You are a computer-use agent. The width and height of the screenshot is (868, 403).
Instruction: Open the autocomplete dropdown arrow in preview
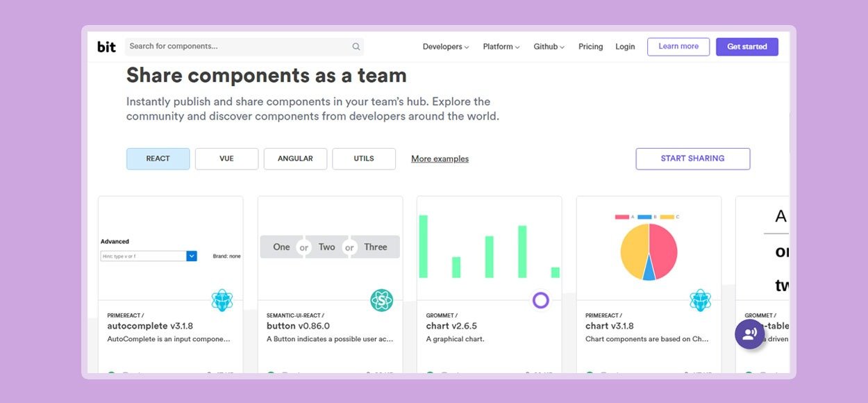click(192, 256)
